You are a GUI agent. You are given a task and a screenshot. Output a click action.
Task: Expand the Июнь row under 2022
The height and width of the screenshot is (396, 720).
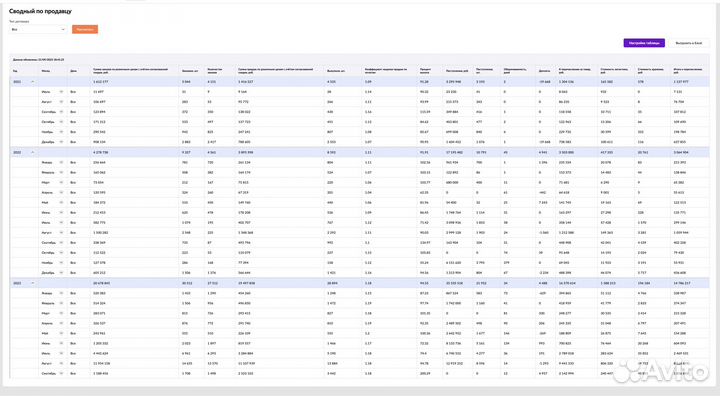[x=61, y=213]
